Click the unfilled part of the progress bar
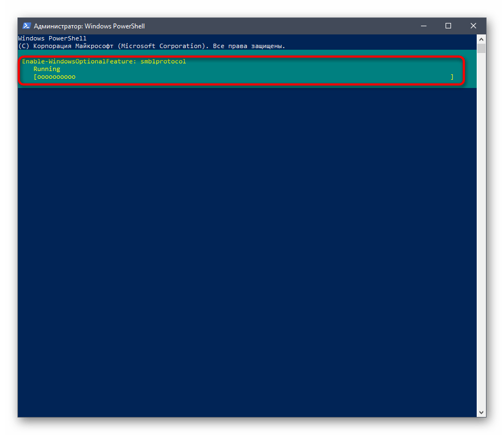The width and height of the screenshot is (504, 435). pos(262,77)
